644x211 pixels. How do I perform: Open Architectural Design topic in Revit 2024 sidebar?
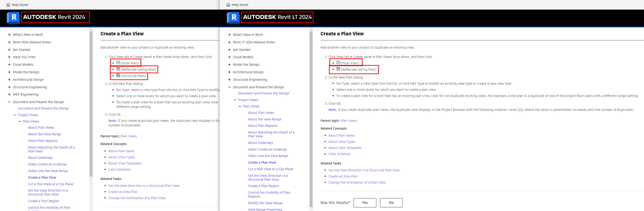[x=28, y=80]
